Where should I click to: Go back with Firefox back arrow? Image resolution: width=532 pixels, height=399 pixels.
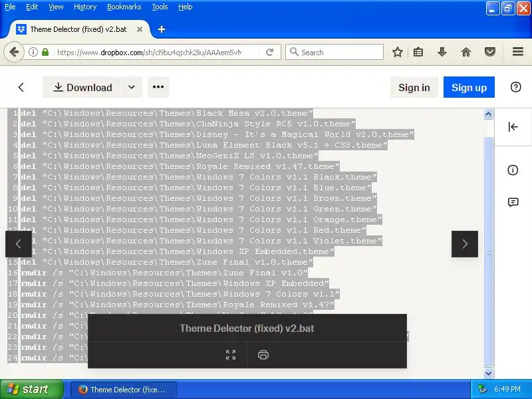[14, 53]
